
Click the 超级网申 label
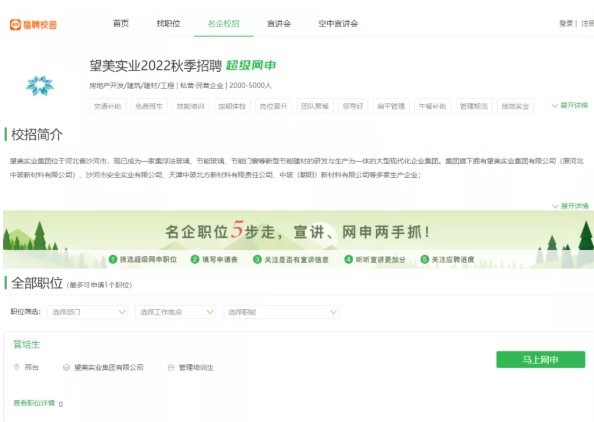coord(251,66)
